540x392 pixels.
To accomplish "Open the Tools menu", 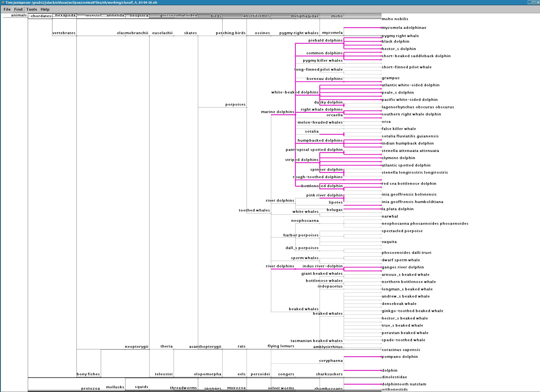I will pos(31,9).
